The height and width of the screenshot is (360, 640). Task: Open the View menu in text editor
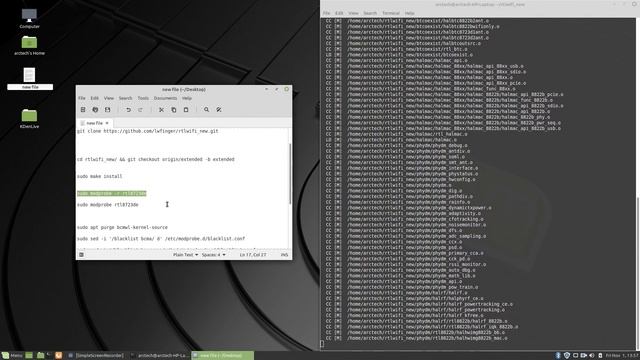(109, 98)
